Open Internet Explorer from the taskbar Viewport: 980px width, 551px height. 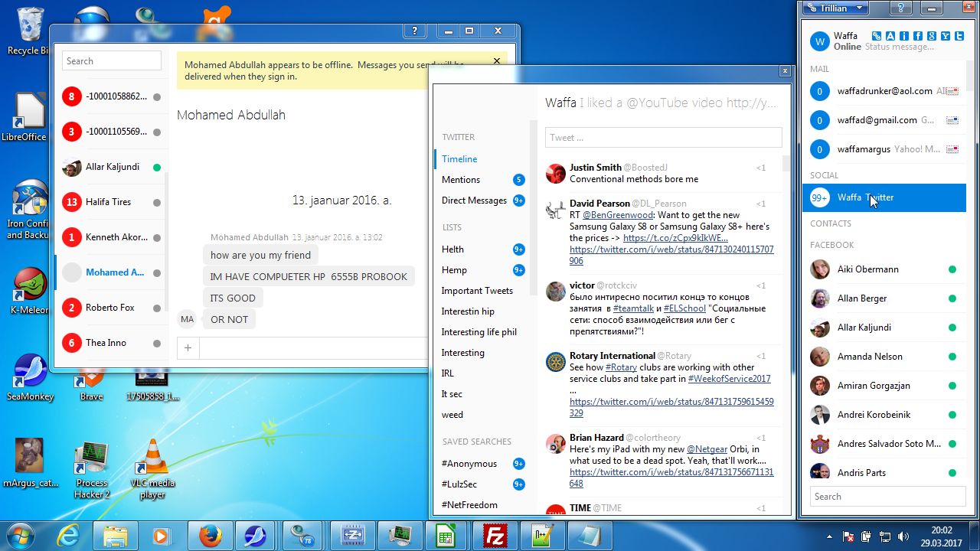tap(69, 536)
